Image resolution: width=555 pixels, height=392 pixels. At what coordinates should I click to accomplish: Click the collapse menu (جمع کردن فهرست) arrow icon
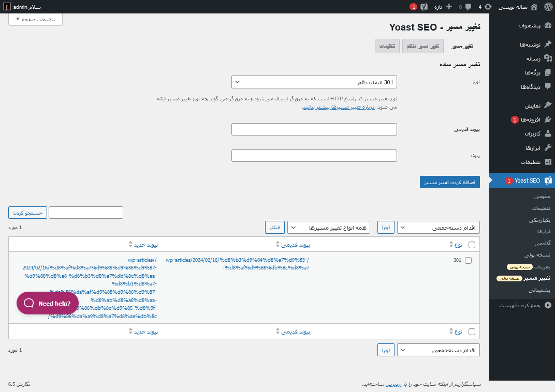(548, 306)
